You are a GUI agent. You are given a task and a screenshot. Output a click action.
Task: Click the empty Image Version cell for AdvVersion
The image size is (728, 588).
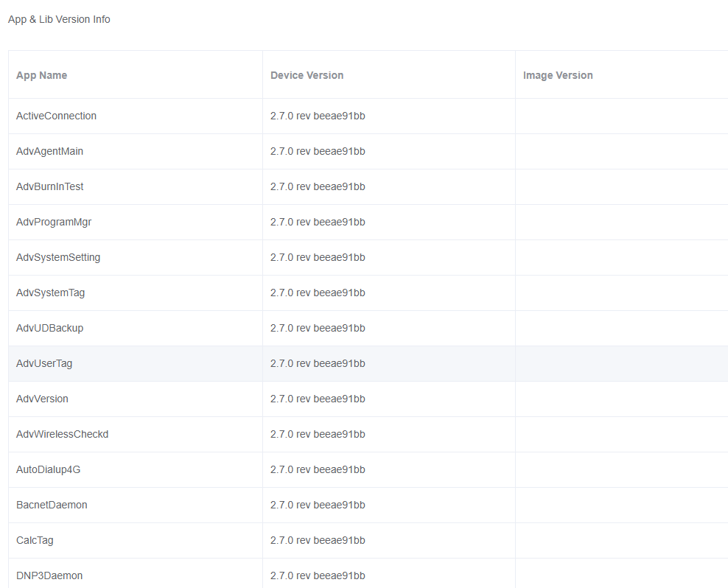point(621,399)
